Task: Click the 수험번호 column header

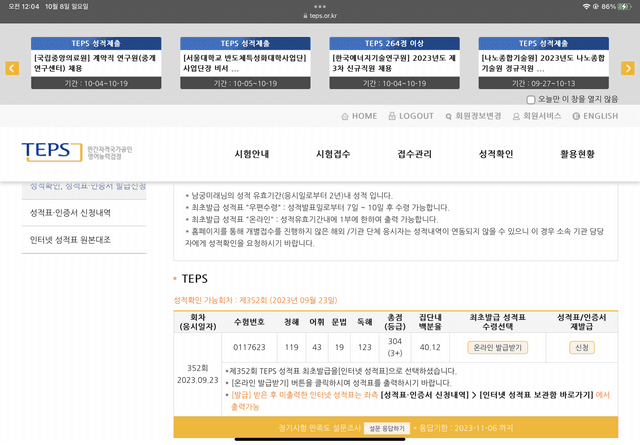Action: 249,322
